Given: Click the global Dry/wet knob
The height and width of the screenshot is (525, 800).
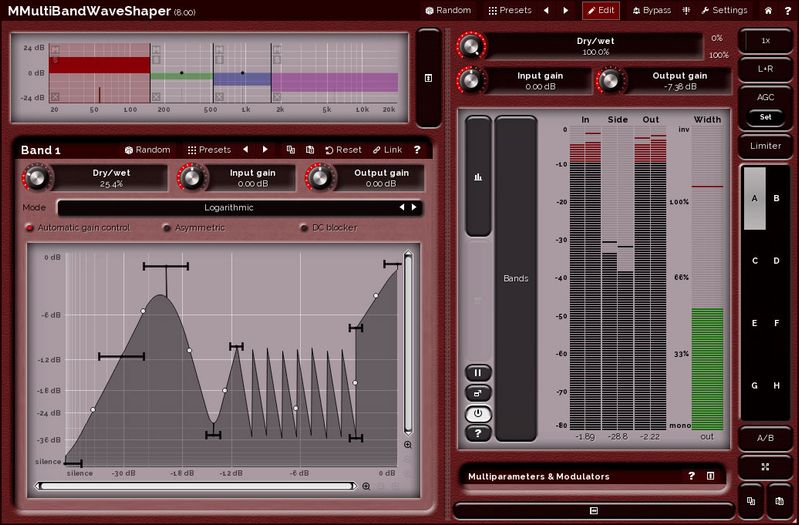Looking at the screenshot, I should (x=470, y=46).
